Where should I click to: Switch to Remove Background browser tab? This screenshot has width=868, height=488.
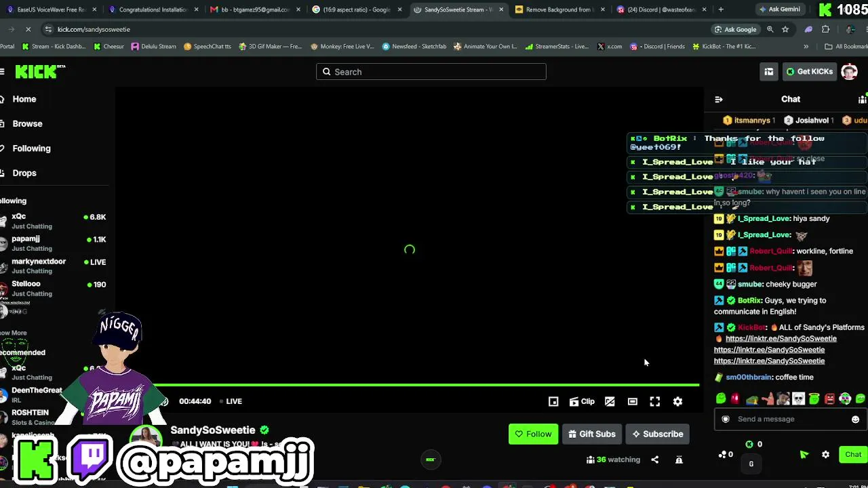[559, 9]
